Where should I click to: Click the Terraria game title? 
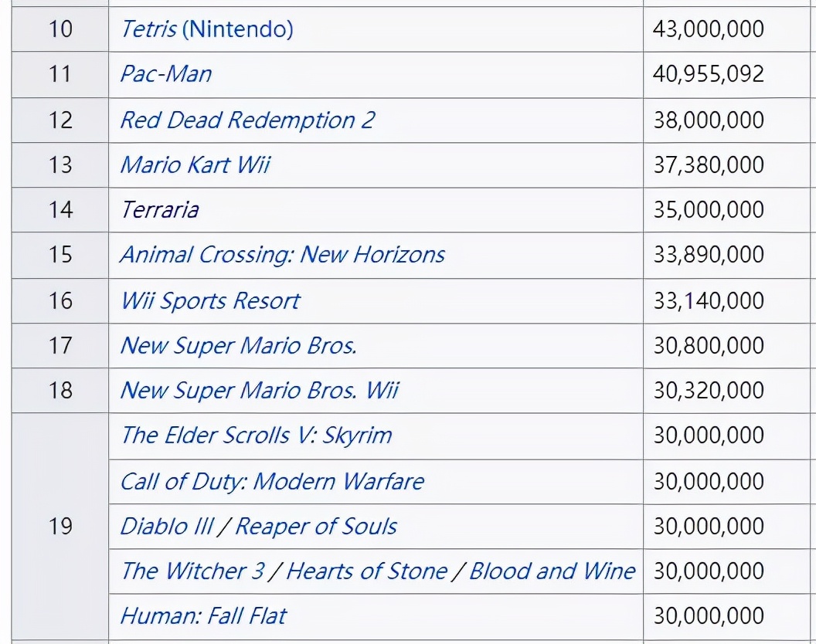coord(160,209)
